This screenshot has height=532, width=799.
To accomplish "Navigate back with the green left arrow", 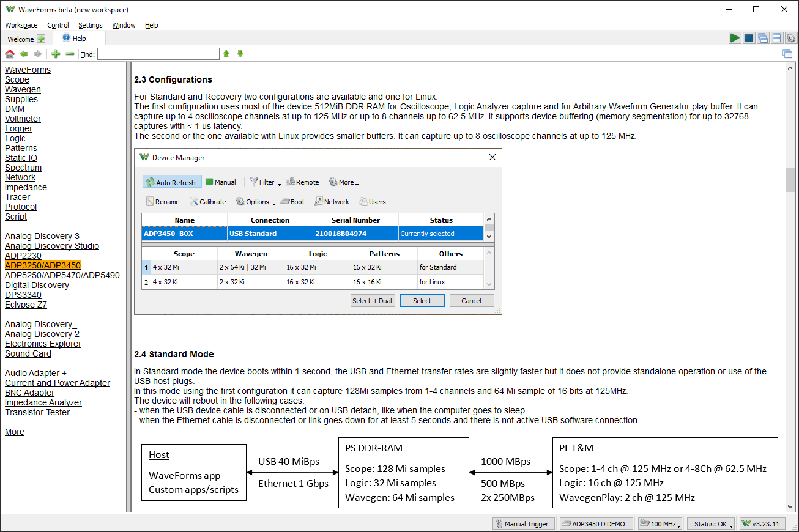I will [x=24, y=54].
